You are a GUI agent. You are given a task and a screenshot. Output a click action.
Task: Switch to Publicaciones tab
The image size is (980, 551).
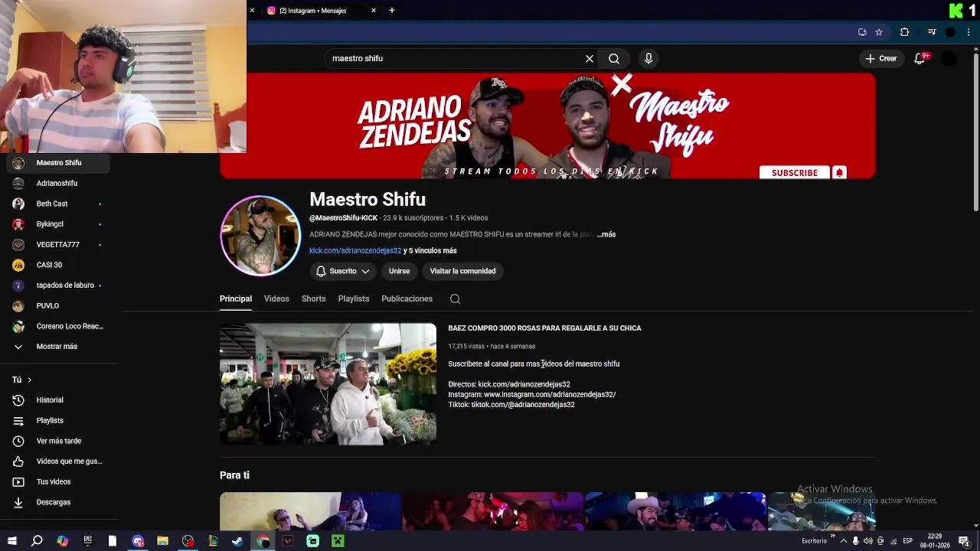(x=407, y=299)
